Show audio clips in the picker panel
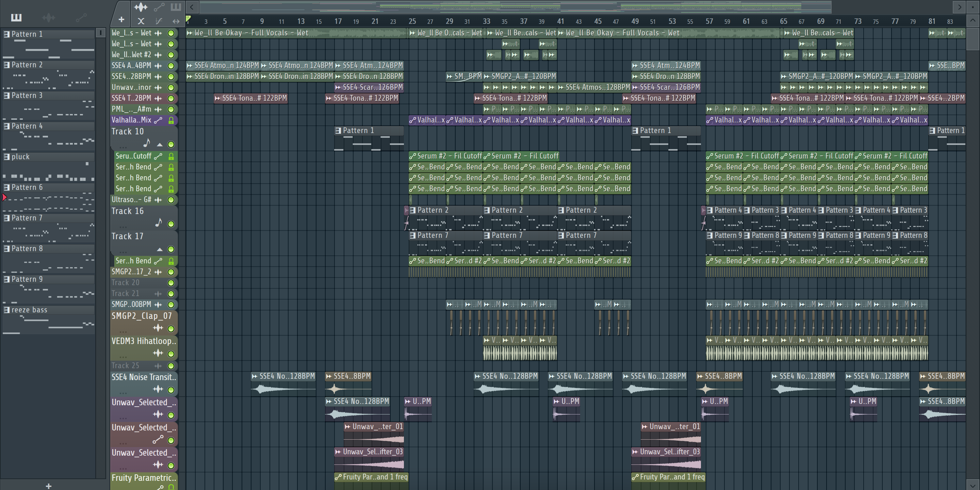 tap(48, 17)
